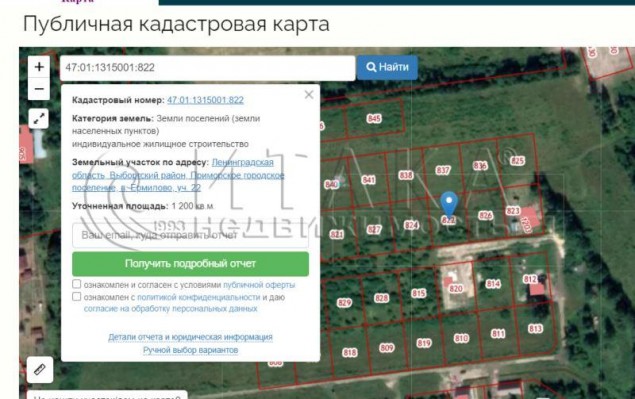The width and height of the screenshot is (635, 399).
Task: Click the Найти search button
Action: pos(388,67)
